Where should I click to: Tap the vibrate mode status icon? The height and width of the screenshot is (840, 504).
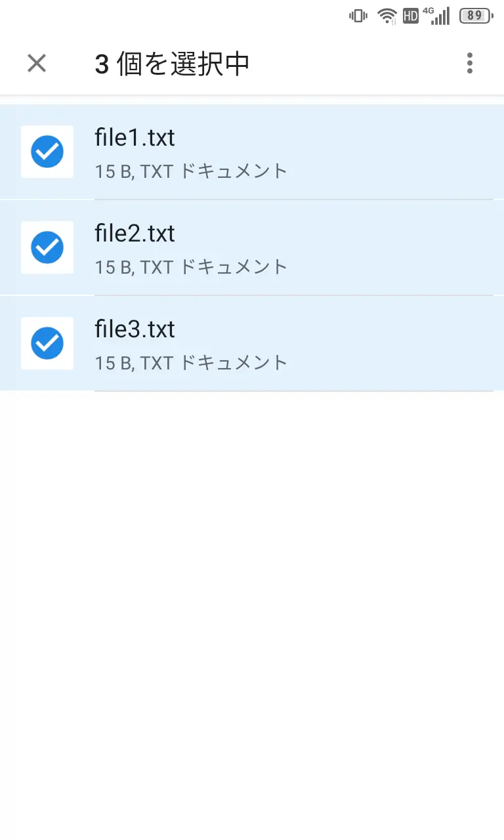pyautogui.click(x=358, y=16)
